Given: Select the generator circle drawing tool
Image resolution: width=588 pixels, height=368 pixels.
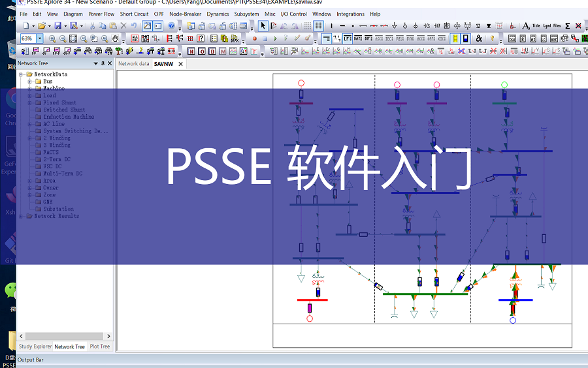Looking at the screenshot, I should 405,25.
